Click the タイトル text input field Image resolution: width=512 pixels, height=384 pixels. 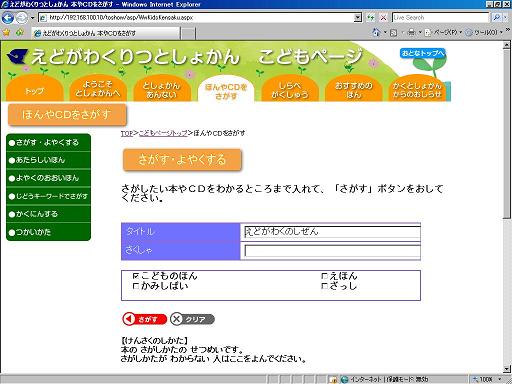(x=332, y=232)
